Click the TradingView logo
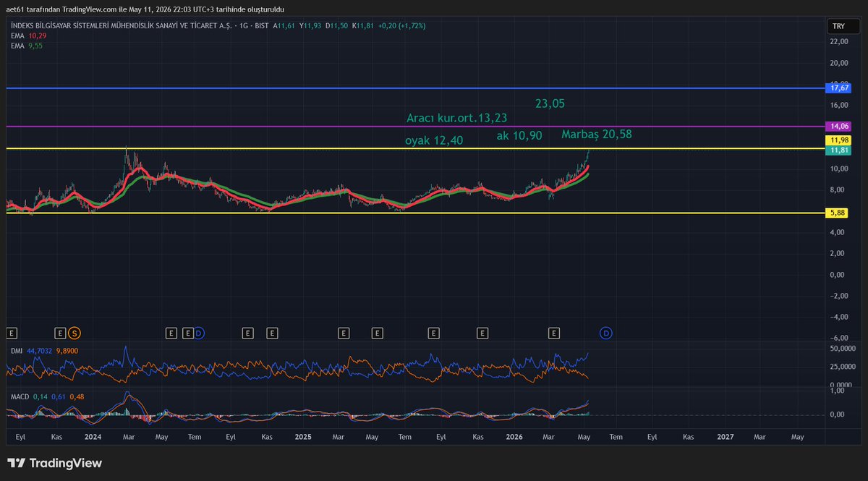 (54, 463)
